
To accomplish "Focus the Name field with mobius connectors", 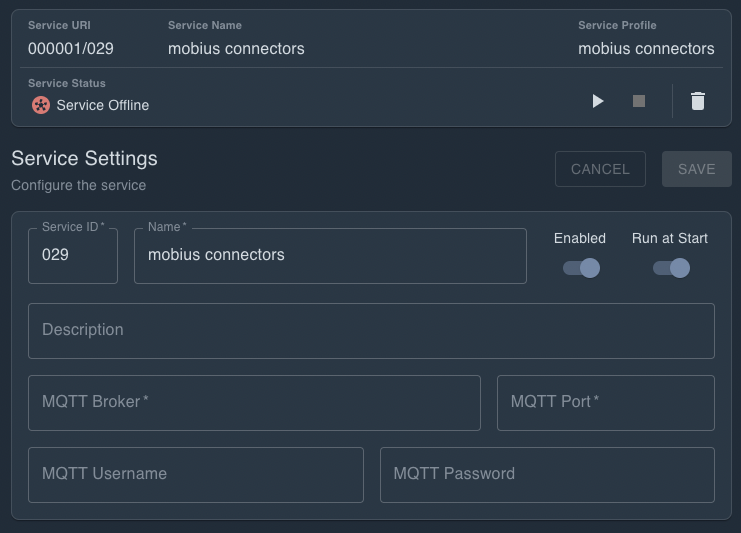I will pos(330,256).
